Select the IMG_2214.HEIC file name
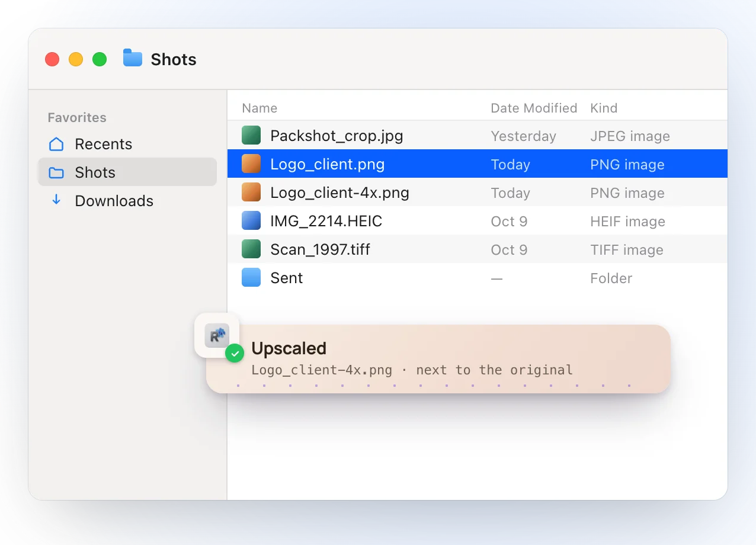 (326, 221)
